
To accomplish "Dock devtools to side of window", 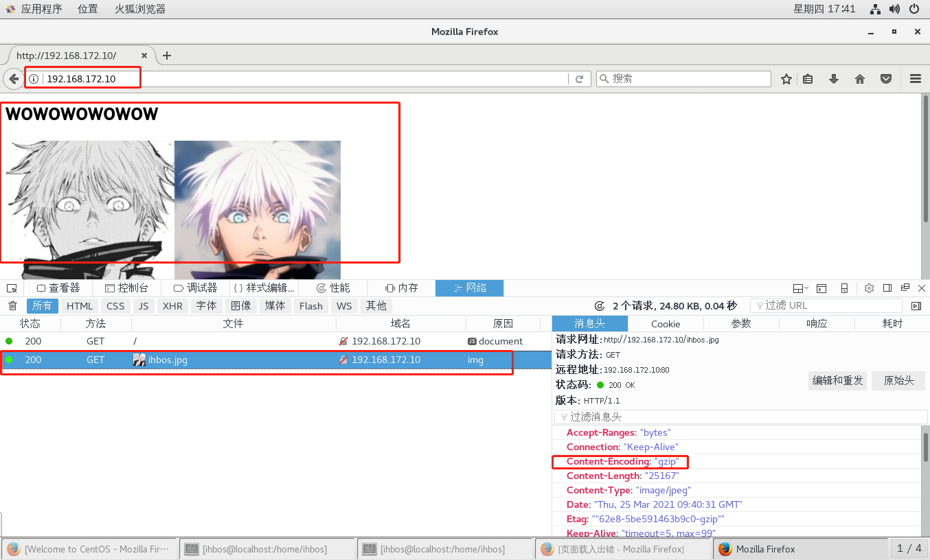I will click(887, 288).
